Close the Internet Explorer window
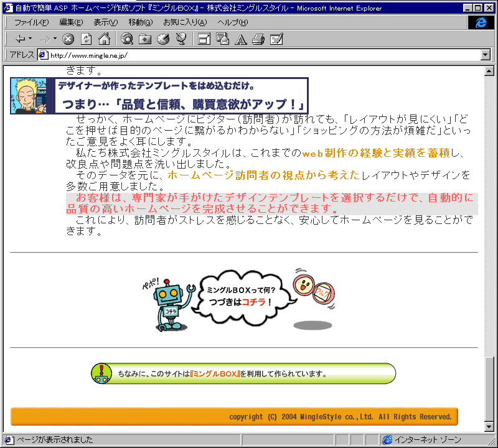 pyautogui.click(x=489, y=8)
